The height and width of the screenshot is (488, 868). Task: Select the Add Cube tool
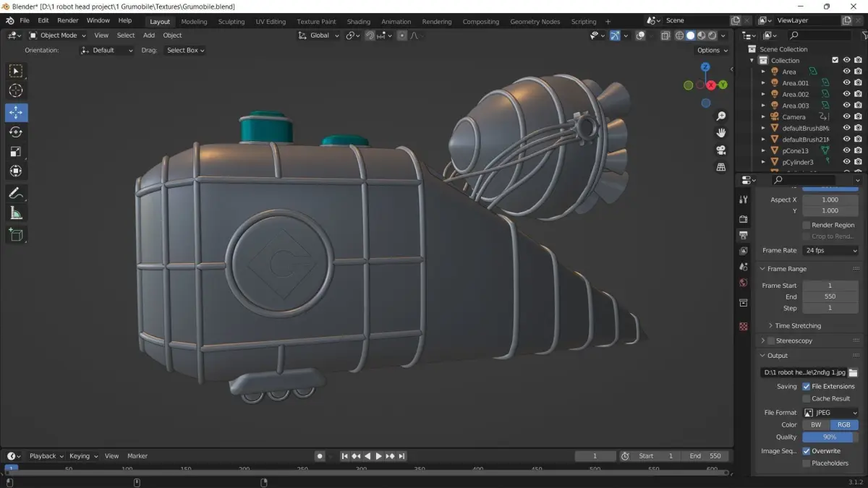(x=16, y=234)
